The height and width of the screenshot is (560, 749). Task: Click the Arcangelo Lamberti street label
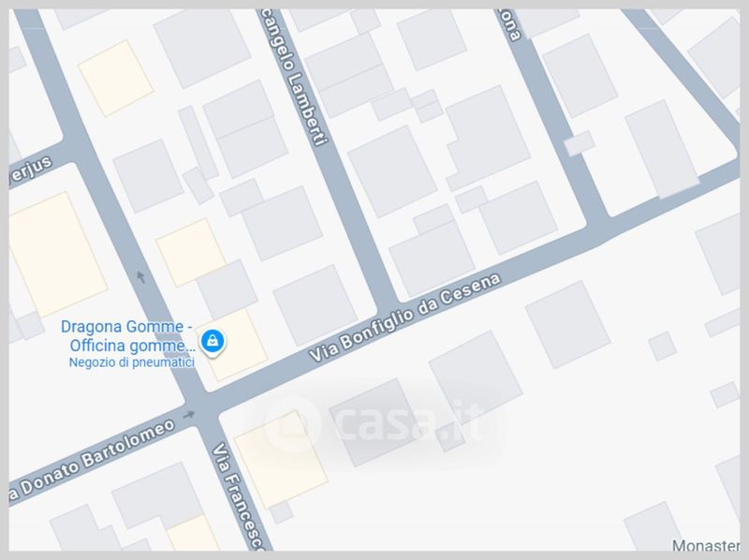coord(294,77)
